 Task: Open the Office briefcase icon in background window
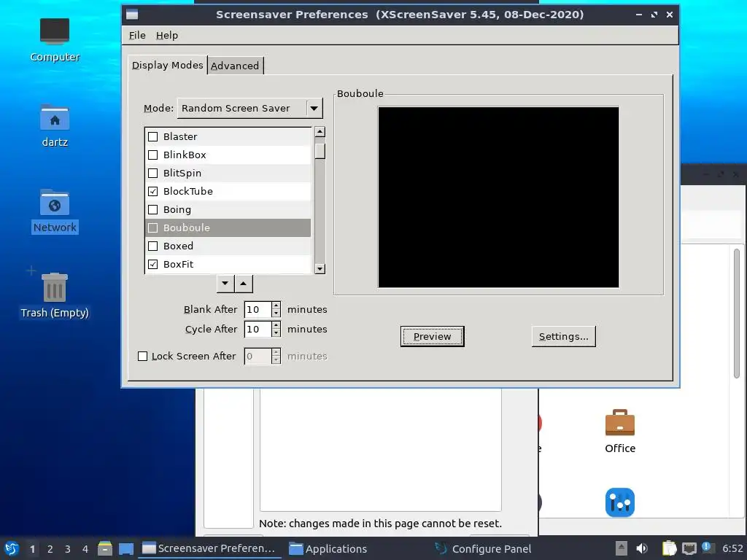[620, 422]
